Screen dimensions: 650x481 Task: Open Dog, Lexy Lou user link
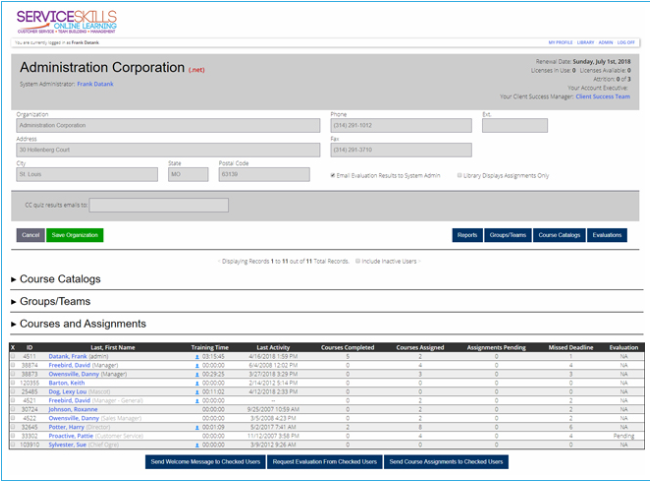coord(68,392)
